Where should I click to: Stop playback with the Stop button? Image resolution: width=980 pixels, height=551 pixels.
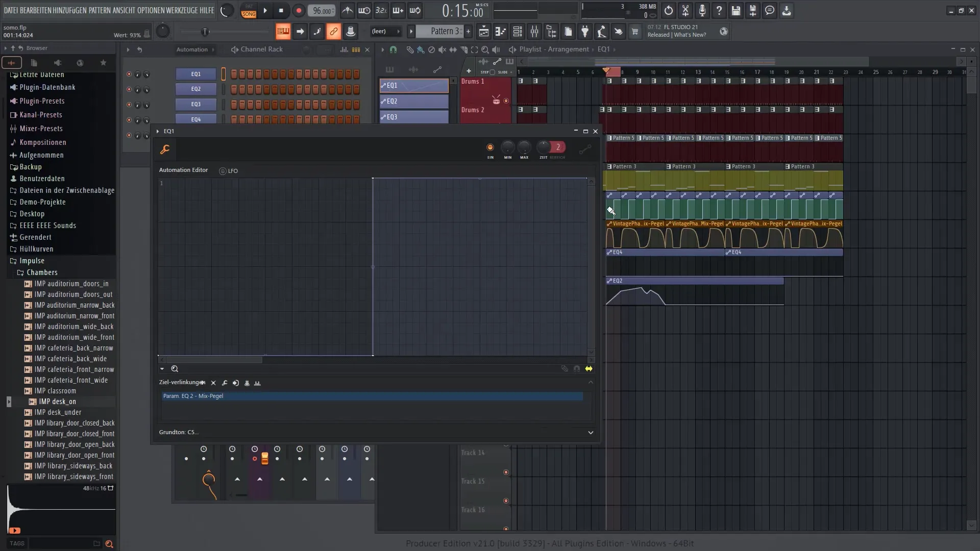281,10
